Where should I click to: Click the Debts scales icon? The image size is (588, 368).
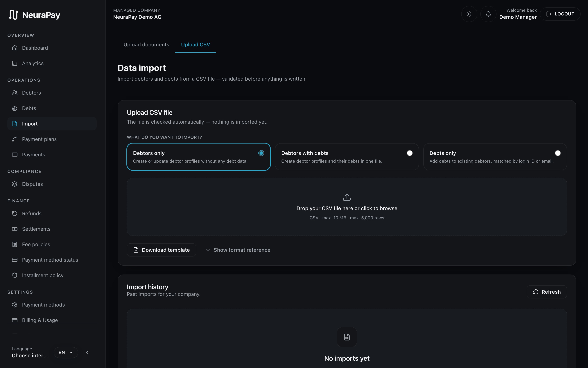[x=15, y=108]
